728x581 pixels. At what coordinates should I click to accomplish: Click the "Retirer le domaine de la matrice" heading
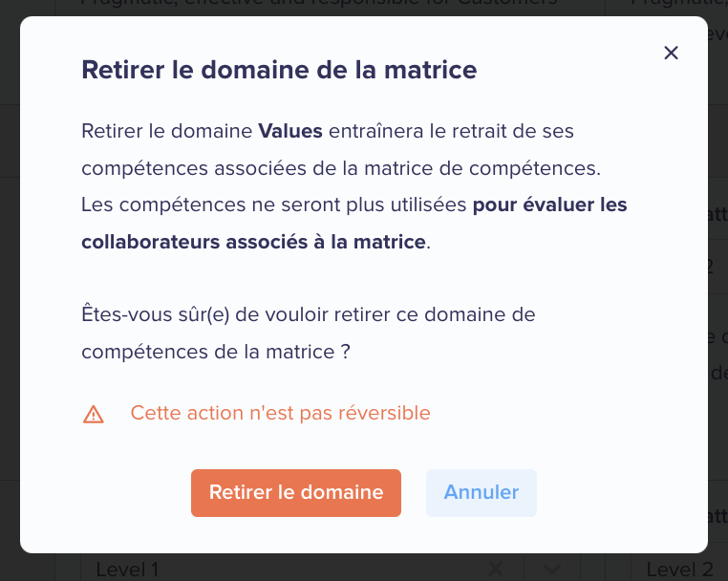279,70
